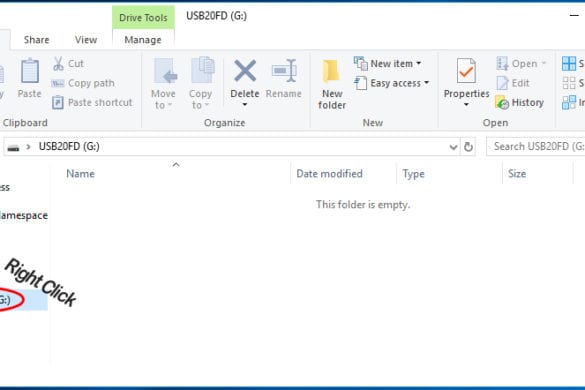Open the Easy access dropdown
Screen dimensions: 585x390
(391, 83)
